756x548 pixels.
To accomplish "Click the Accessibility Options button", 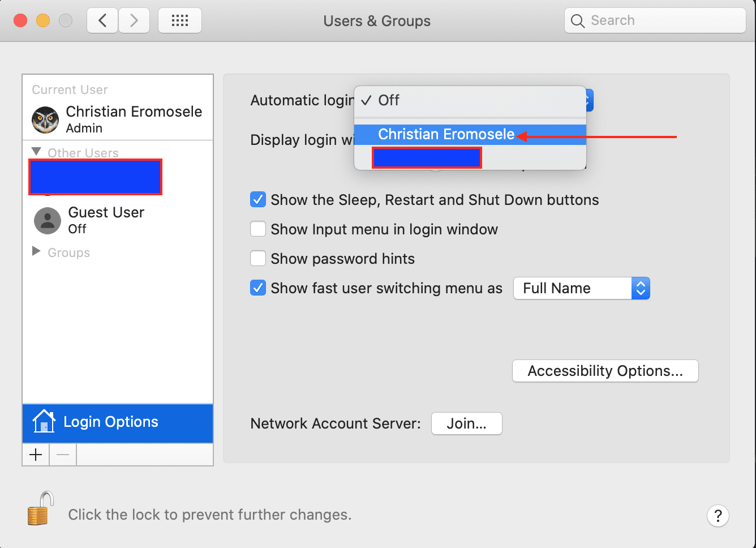I will [605, 371].
